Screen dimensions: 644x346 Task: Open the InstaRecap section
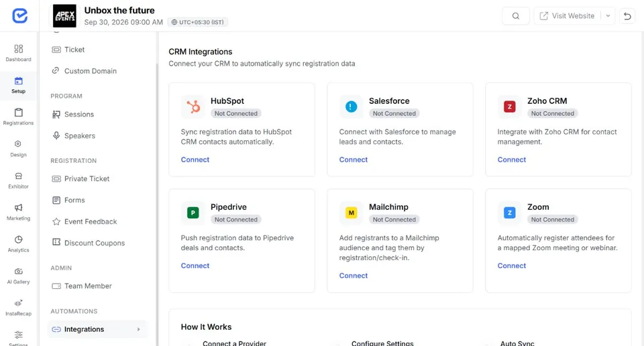click(18, 307)
